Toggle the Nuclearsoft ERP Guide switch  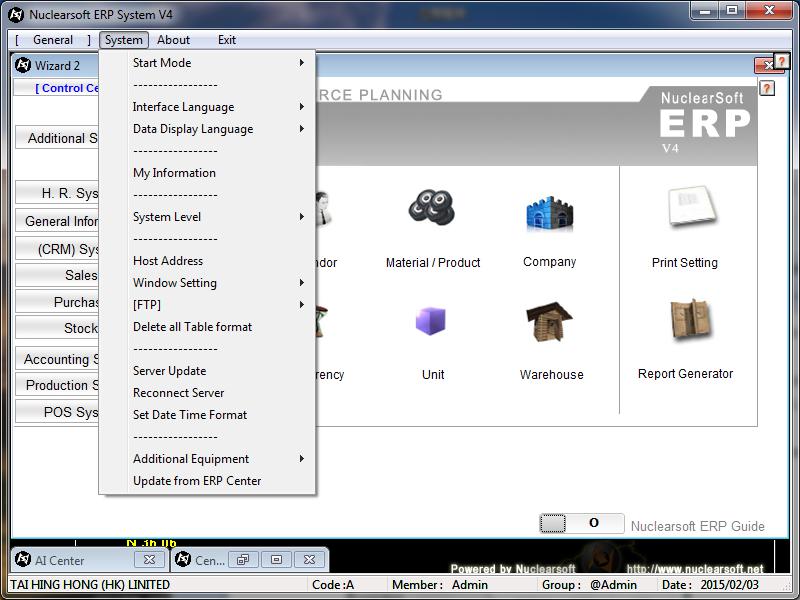pos(582,523)
